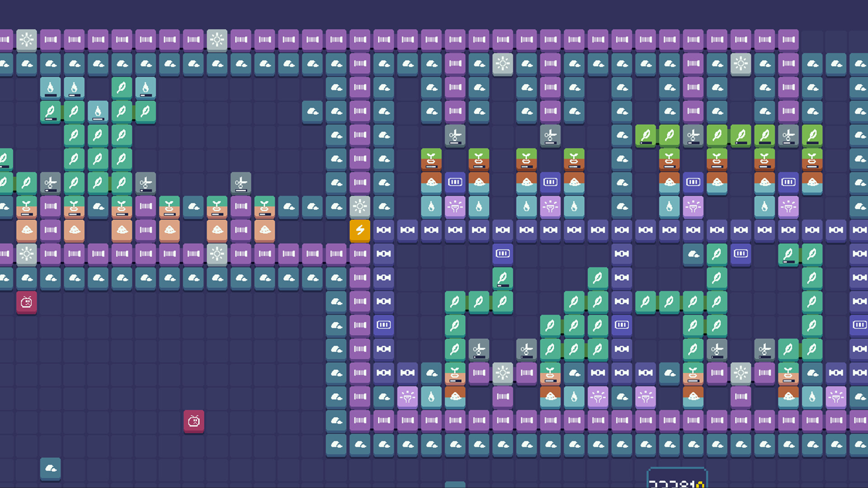Viewport: 868px width, 488px height.
Task: Click the orange lightning bolt power tile
Action: 360,230
